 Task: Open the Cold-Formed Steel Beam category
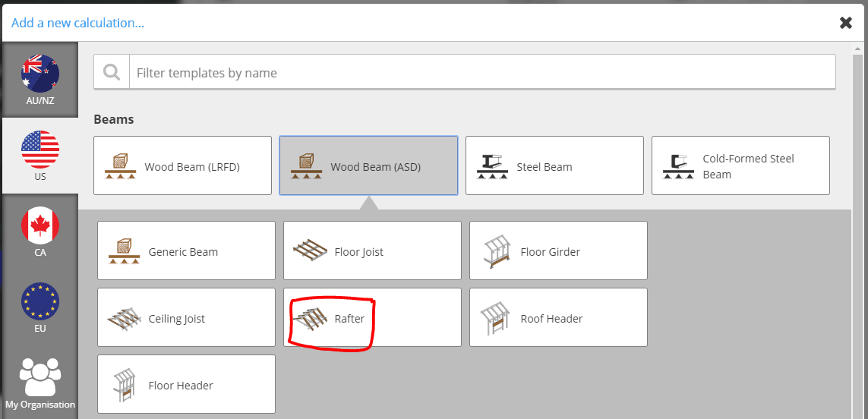click(x=740, y=165)
